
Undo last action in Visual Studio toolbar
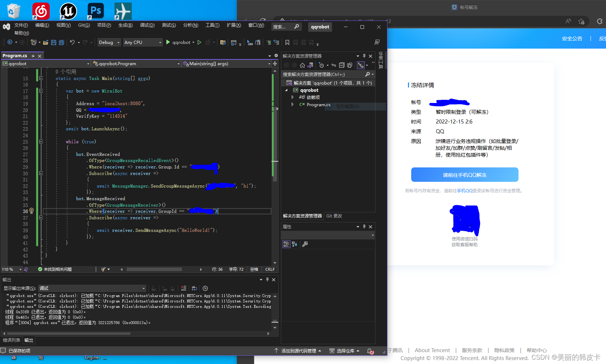[x=72, y=42]
